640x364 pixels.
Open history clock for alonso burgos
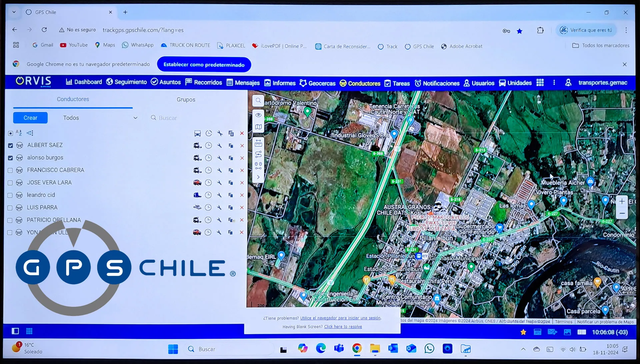[x=208, y=158]
